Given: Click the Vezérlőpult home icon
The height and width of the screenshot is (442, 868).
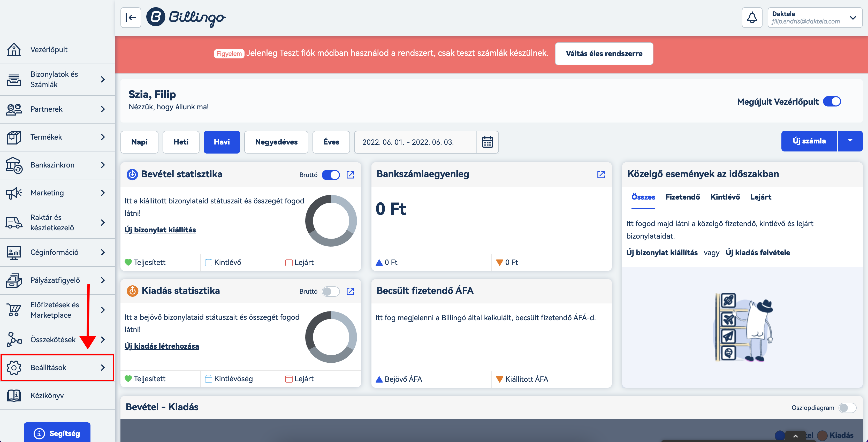Looking at the screenshot, I should click(x=14, y=50).
